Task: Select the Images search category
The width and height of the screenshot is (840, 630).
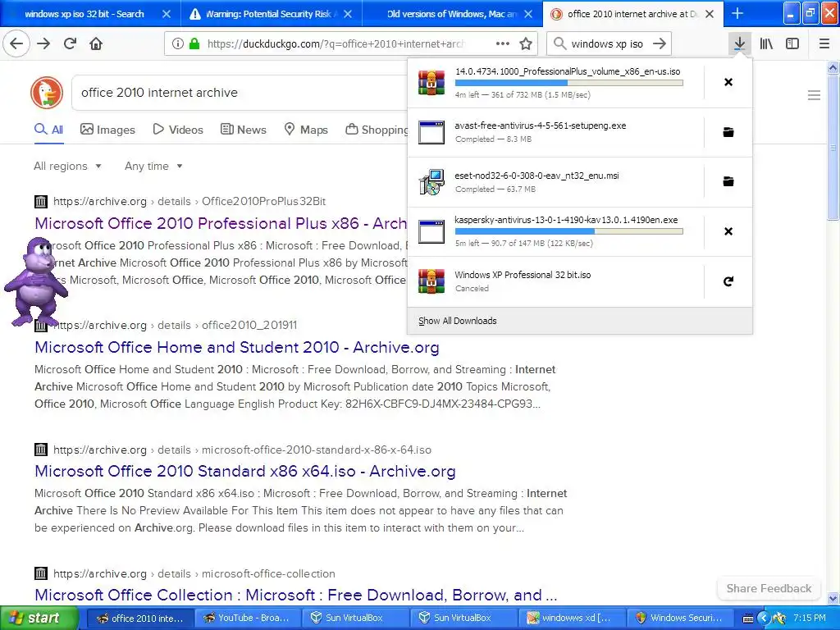Action: [107, 130]
